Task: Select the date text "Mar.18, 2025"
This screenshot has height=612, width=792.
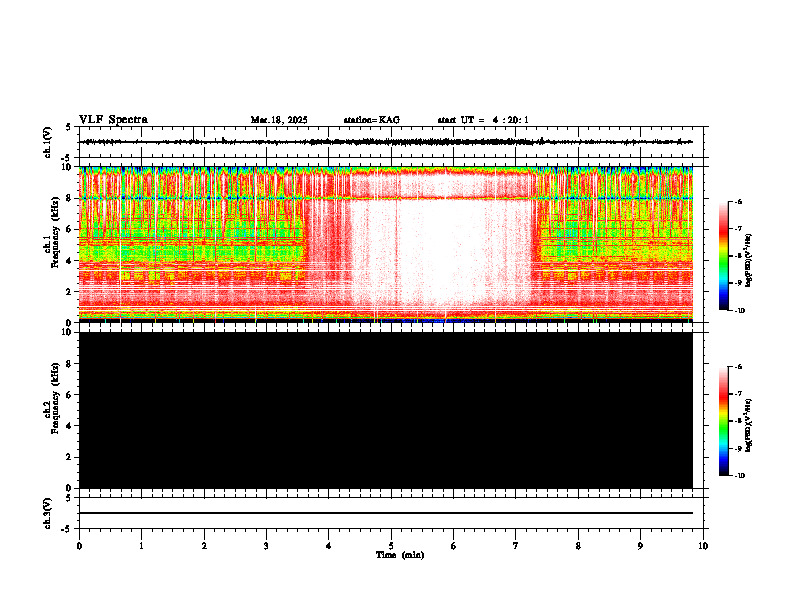Action: pos(279,120)
